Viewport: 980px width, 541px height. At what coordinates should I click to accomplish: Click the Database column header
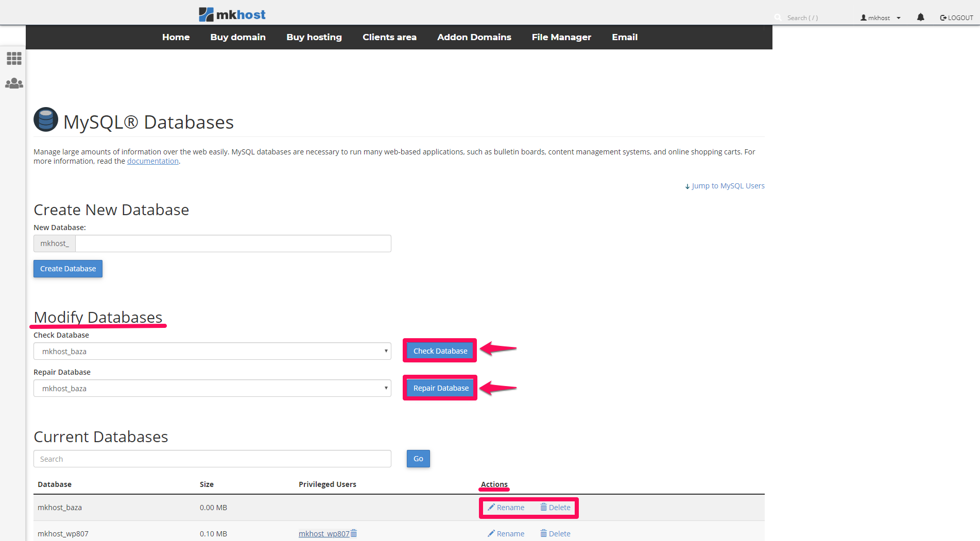pos(55,484)
